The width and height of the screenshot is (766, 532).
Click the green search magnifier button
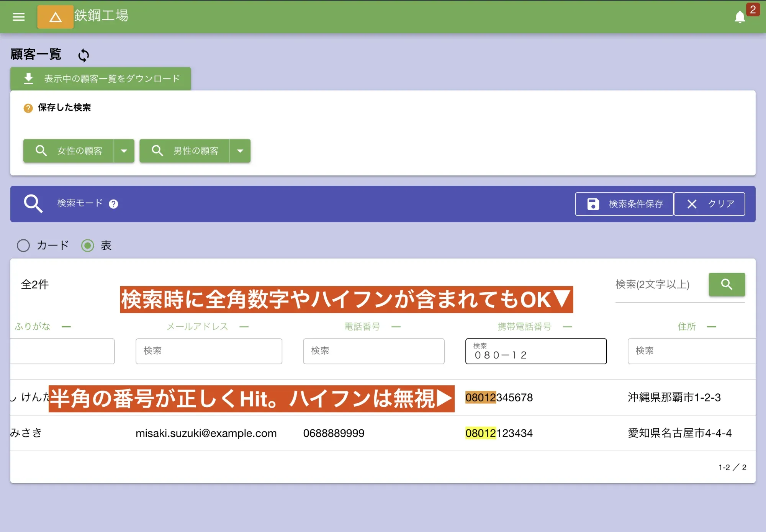coord(727,284)
